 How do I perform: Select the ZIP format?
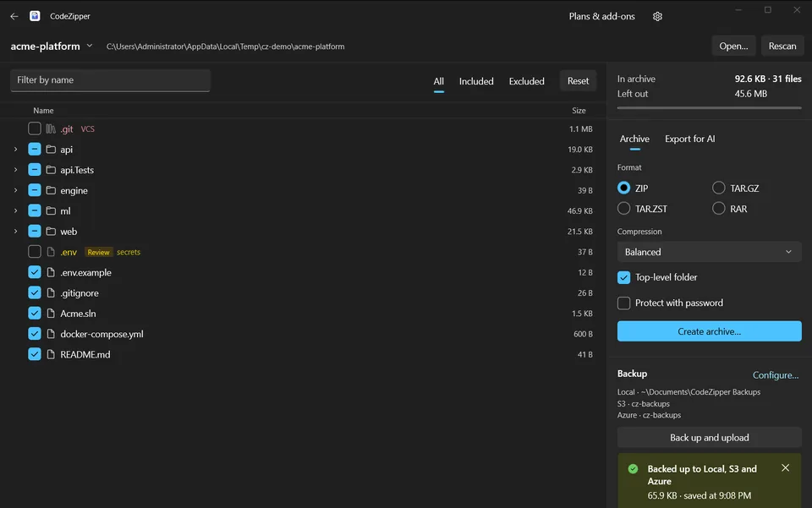(x=623, y=188)
